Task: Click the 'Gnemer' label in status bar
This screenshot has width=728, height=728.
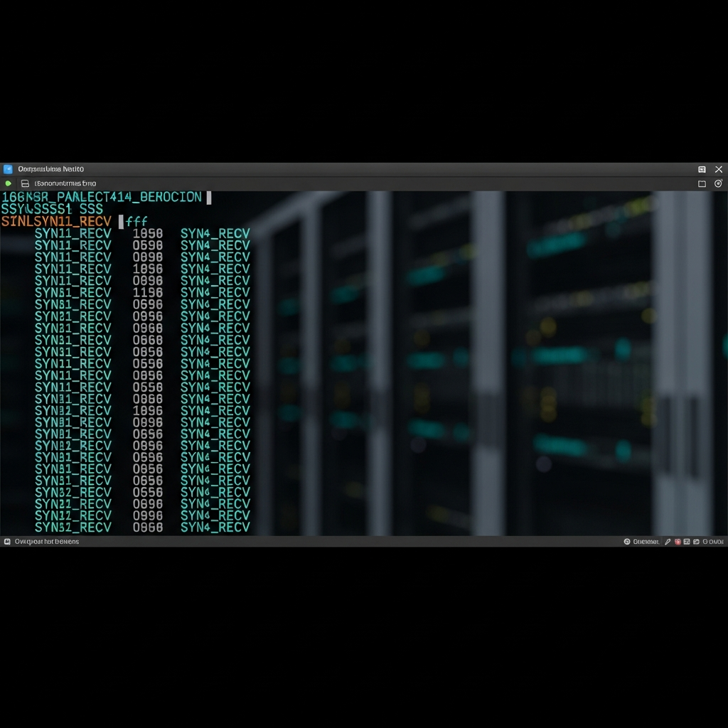Action: tap(646, 541)
